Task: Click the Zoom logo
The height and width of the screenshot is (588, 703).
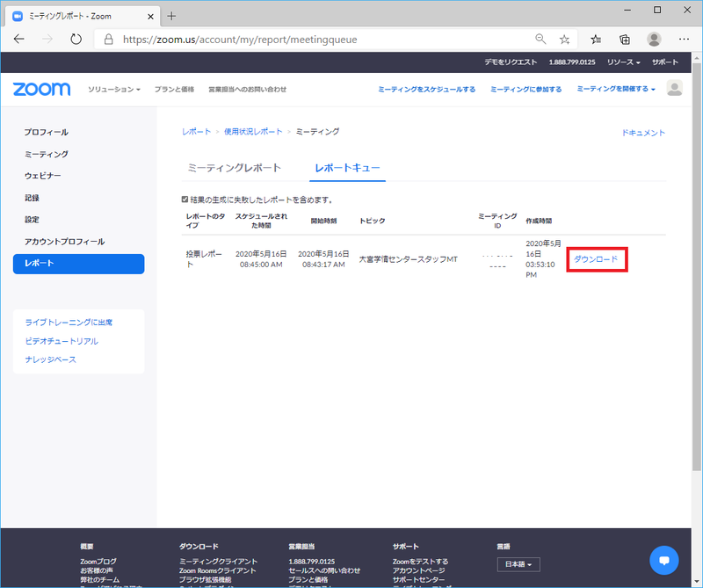Action: pyautogui.click(x=41, y=90)
